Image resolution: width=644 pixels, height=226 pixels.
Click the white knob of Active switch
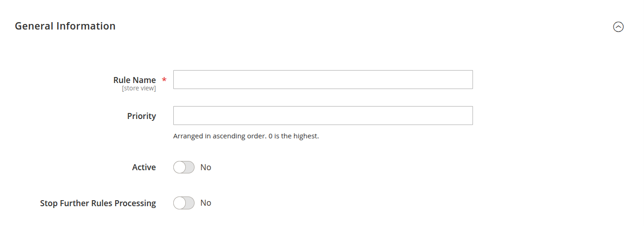point(179,167)
